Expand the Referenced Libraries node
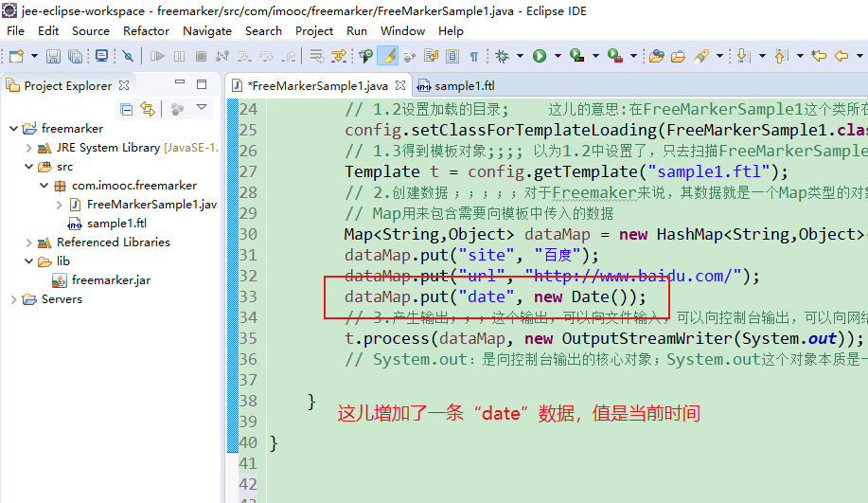This screenshot has height=503, width=868. pos(28,243)
